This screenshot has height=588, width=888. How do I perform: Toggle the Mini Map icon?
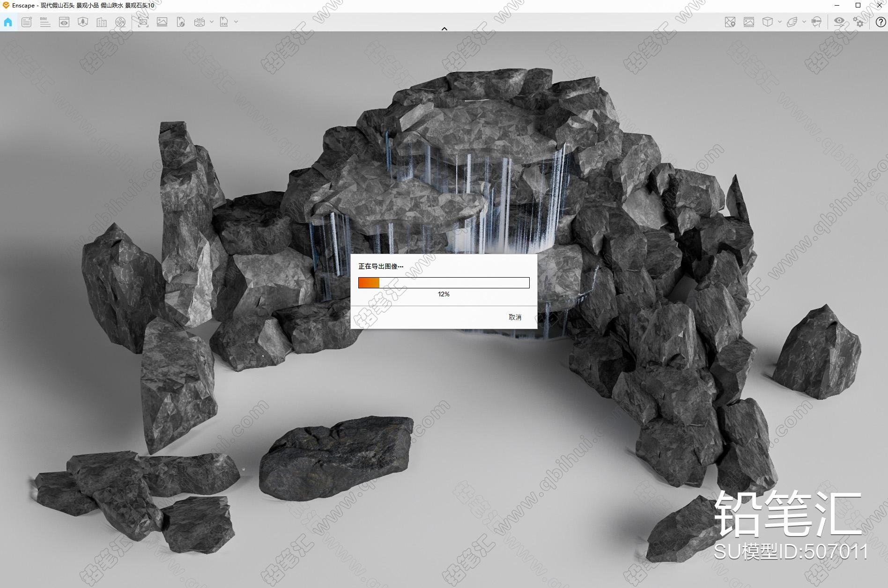(x=730, y=22)
